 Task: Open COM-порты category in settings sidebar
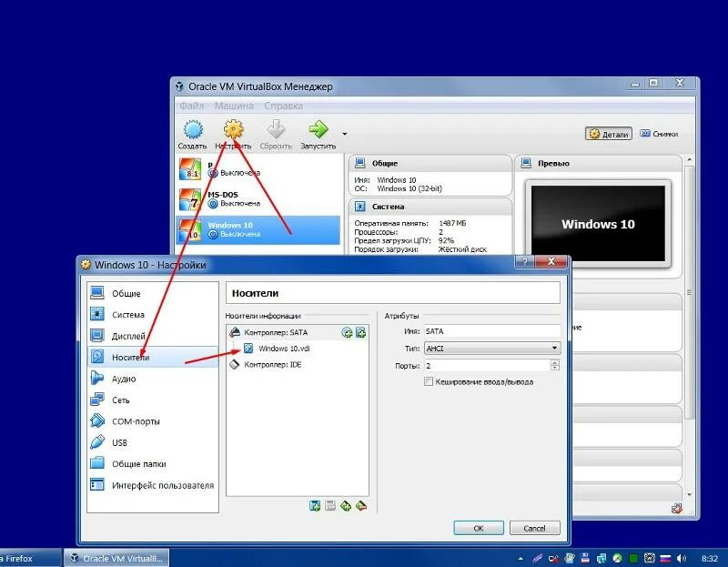(x=153, y=421)
